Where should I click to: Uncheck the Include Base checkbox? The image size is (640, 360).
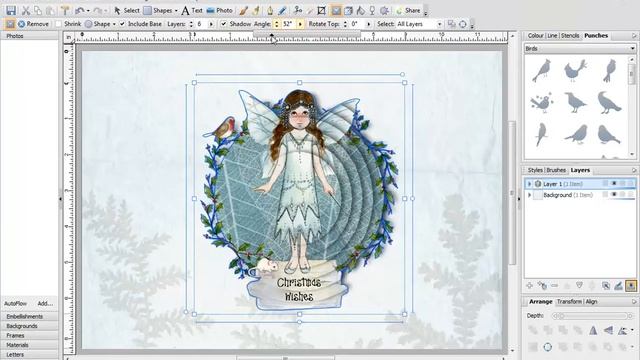click(x=122, y=24)
